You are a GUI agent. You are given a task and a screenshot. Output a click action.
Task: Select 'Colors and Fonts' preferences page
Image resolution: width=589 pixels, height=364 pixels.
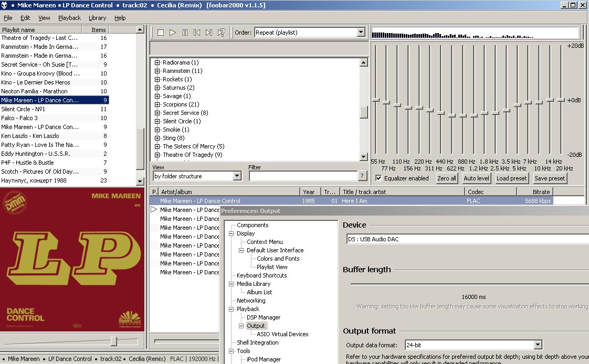click(x=278, y=259)
